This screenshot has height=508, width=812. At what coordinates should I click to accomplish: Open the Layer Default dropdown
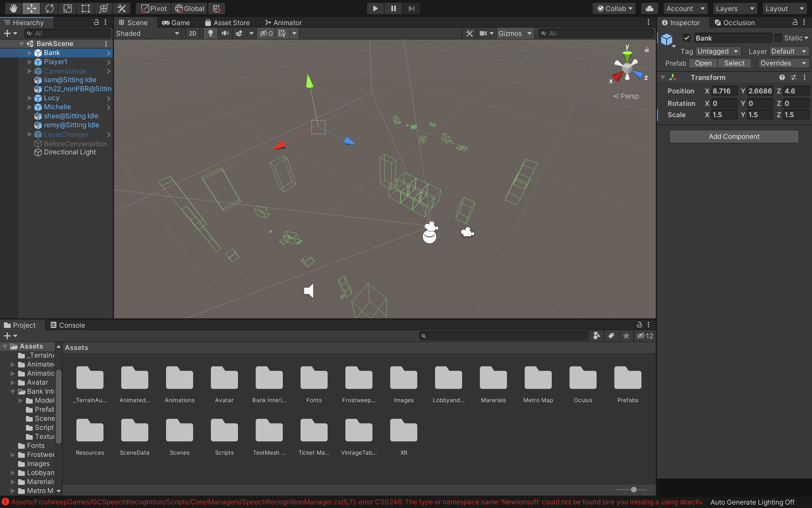click(x=789, y=51)
